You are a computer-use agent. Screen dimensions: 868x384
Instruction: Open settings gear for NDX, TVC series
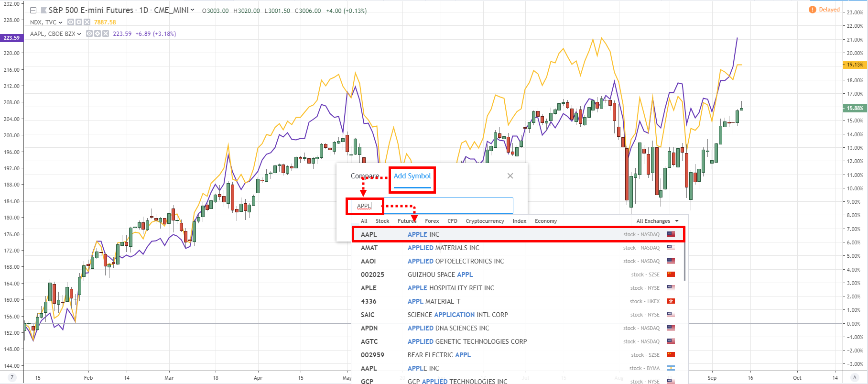tap(79, 22)
